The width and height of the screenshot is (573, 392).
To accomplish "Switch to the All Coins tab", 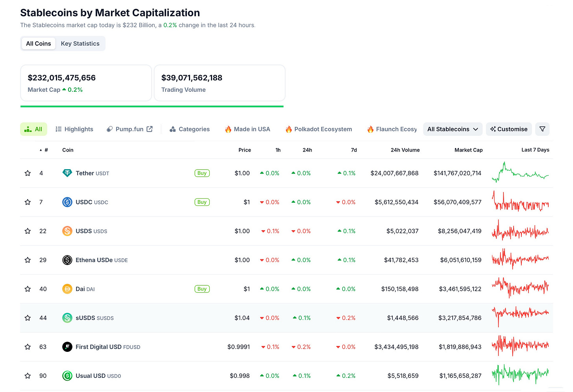I will (39, 44).
